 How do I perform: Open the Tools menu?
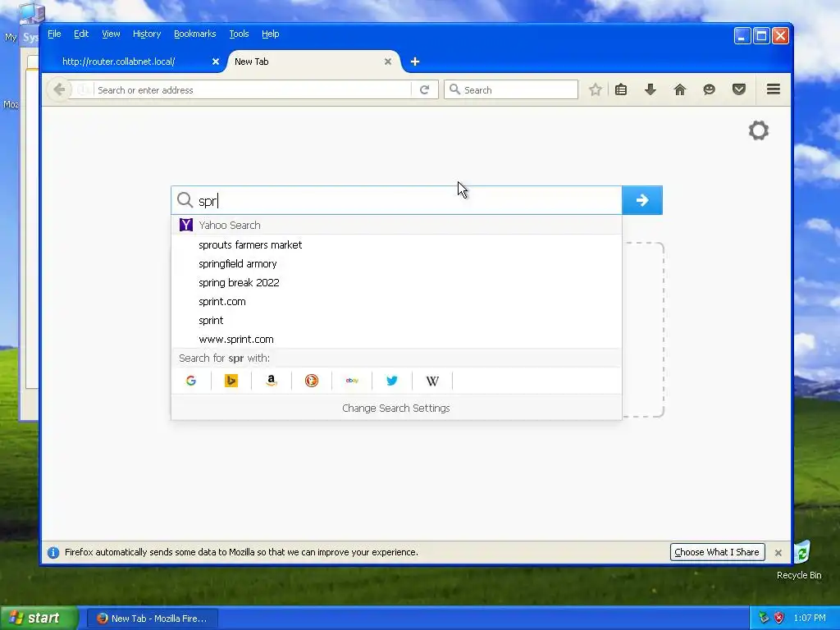click(x=239, y=34)
